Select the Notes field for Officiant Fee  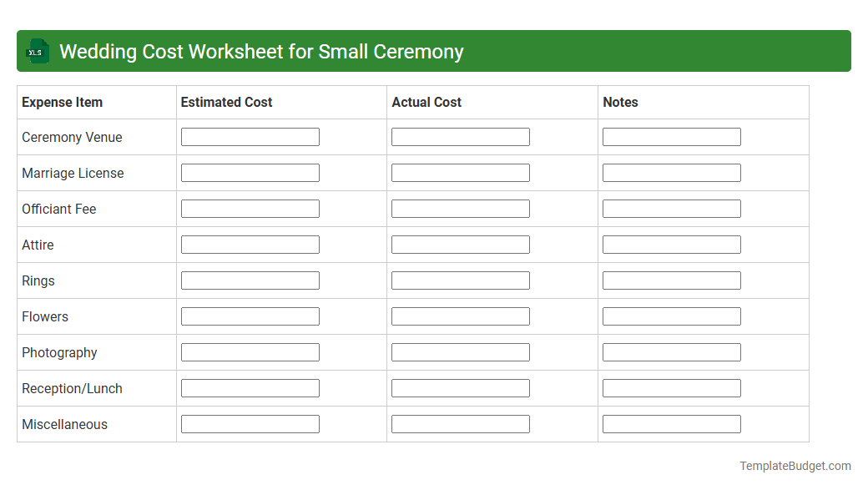pyautogui.click(x=671, y=208)
